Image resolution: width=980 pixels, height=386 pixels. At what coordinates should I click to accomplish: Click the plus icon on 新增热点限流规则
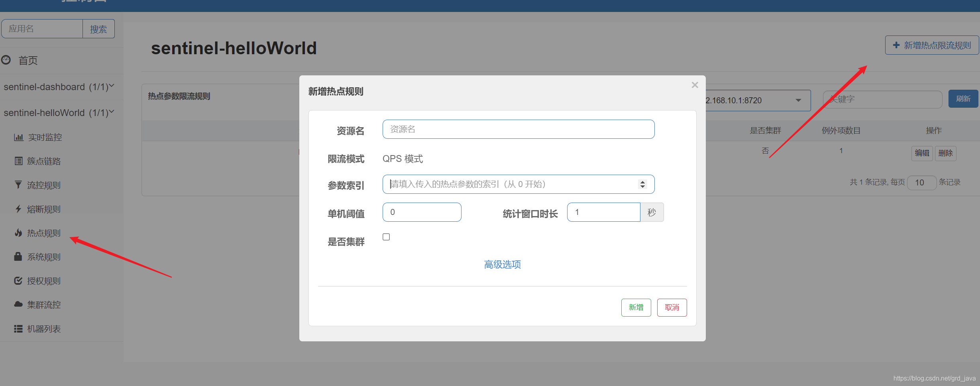(896, 45)
